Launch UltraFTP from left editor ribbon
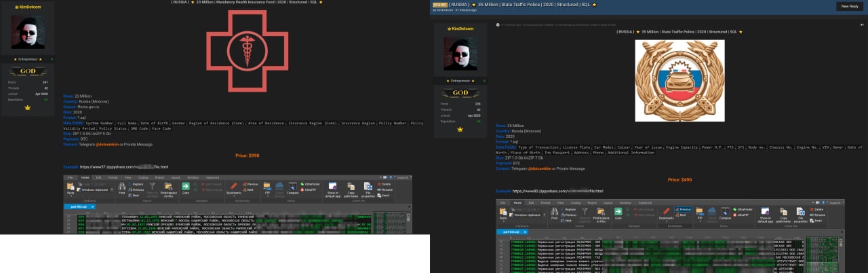 [309, 189]
